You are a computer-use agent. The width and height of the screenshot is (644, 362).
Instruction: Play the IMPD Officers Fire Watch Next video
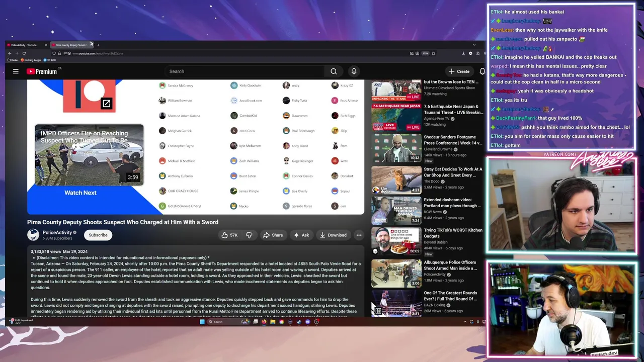pyautogui.click(x=89, y=155)
